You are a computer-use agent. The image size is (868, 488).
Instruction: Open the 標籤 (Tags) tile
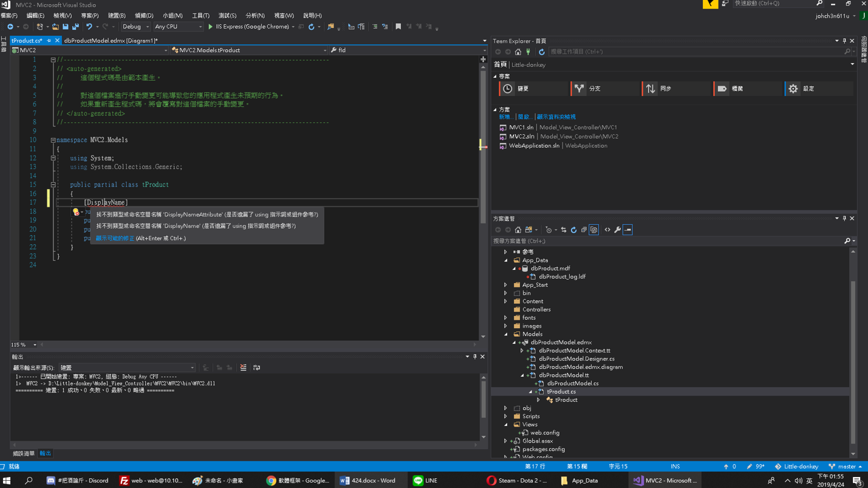tap(747, 89)
